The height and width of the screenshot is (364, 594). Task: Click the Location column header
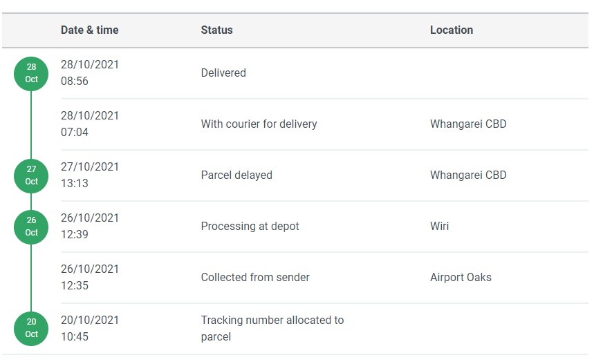[451, 30]
